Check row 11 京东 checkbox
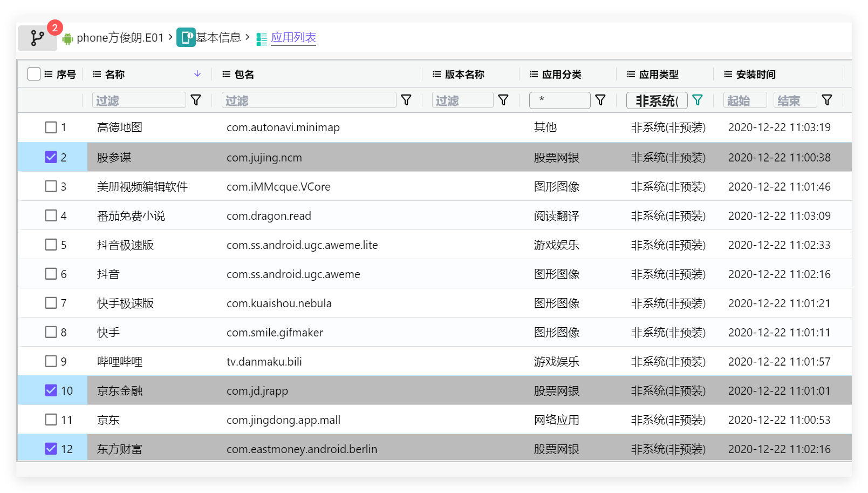 (x=51, y=420)
